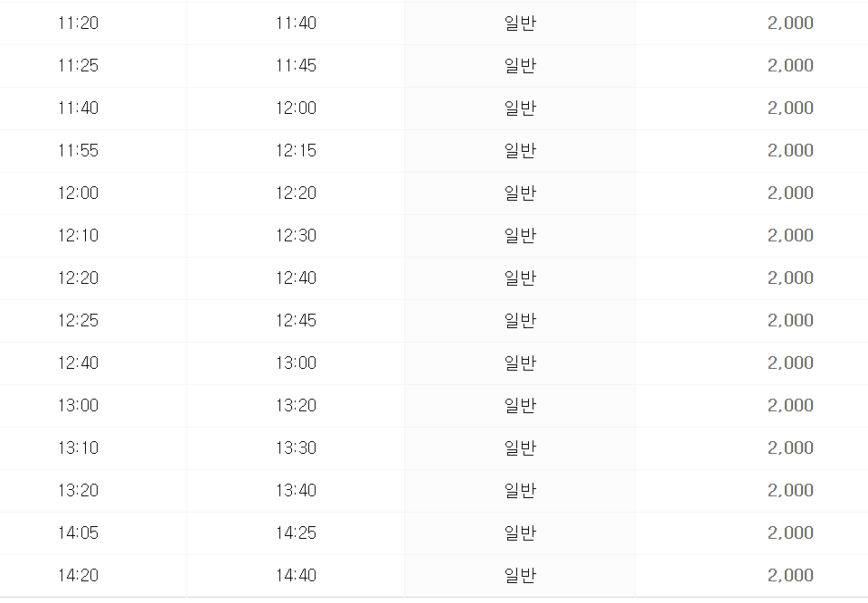Select the 2,000 fare in the 14:20 row
This screenshot has height=603, width=868.
point(790,575)
